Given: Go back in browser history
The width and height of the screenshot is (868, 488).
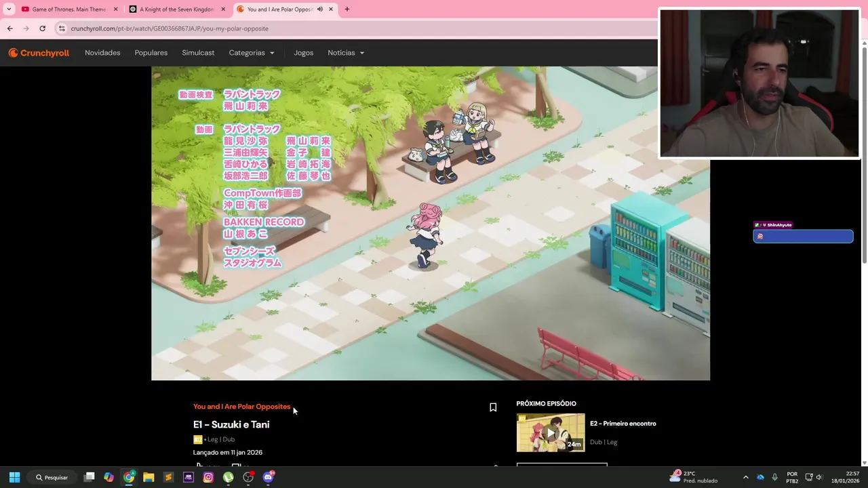Looking at the screenshot, I should [9, 28].
